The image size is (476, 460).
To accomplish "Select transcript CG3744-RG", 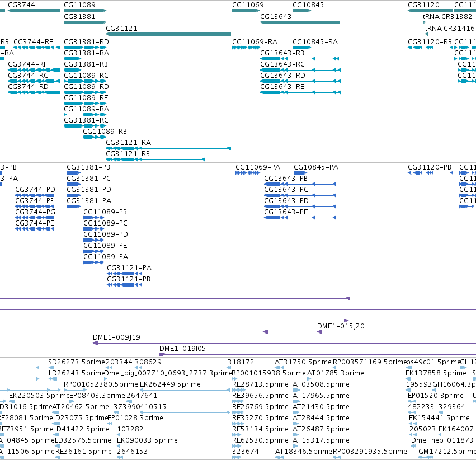I will click(34, 81).
